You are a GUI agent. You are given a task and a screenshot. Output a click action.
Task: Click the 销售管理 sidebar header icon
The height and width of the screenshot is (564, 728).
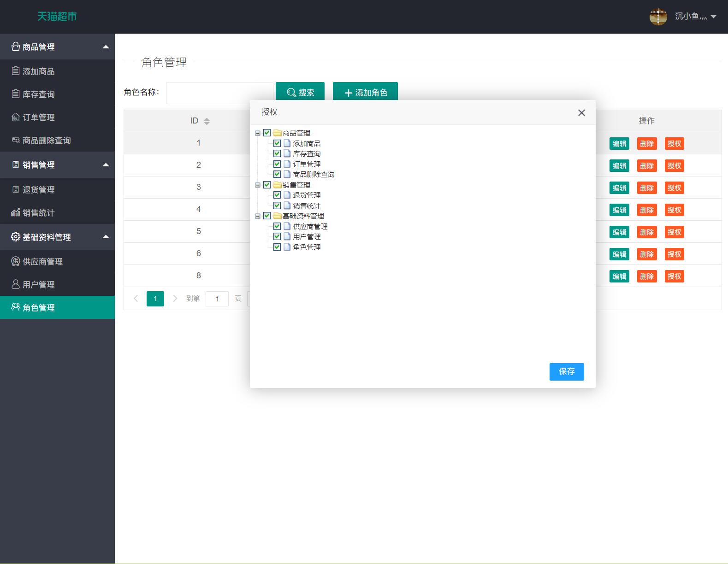(16, 164)
